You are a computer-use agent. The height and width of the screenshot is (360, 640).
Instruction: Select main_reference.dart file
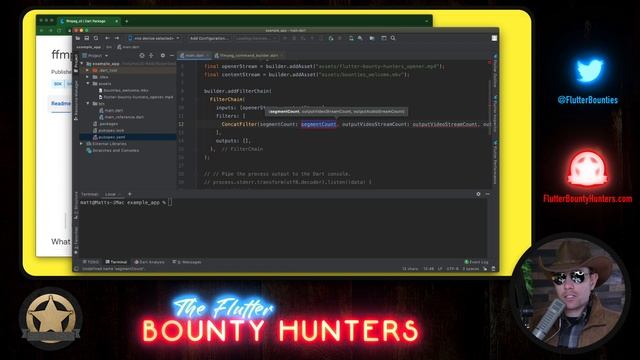point(121,117)
